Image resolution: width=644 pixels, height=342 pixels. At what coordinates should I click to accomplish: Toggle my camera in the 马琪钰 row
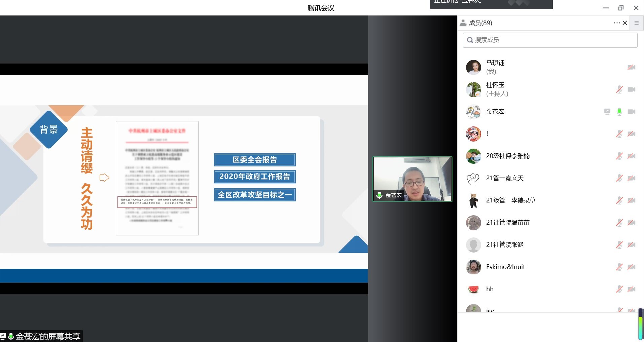point(632,67)
